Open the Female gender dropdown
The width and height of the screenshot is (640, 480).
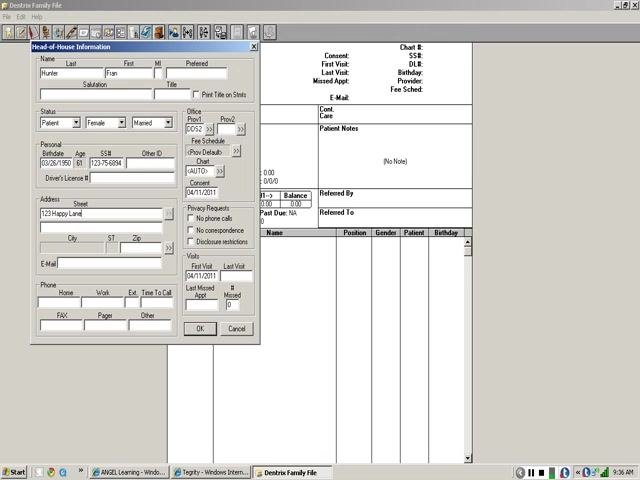(x=122, y=123)
